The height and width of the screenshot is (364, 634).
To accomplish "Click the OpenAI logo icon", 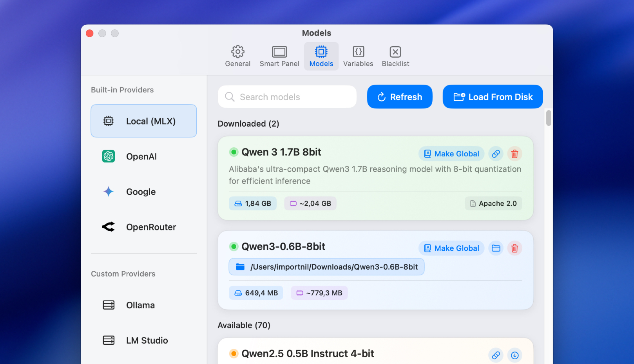I will pos(109,156).
